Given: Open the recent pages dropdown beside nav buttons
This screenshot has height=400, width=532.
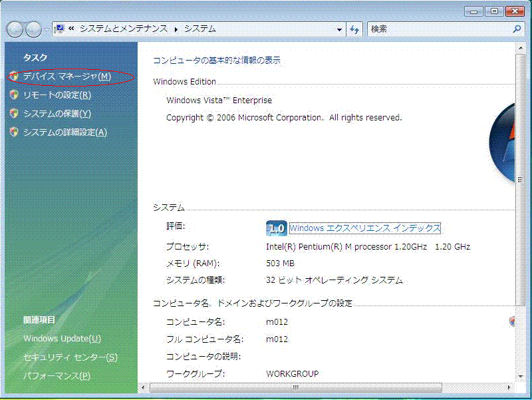Looking at the screenshot, I should click(46, 29).
